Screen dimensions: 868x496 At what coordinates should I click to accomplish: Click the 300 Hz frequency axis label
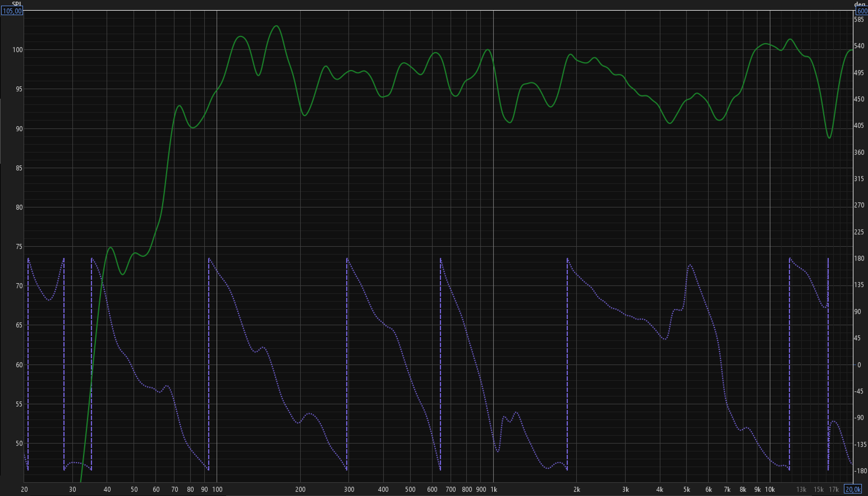click(x=349, y=490)
